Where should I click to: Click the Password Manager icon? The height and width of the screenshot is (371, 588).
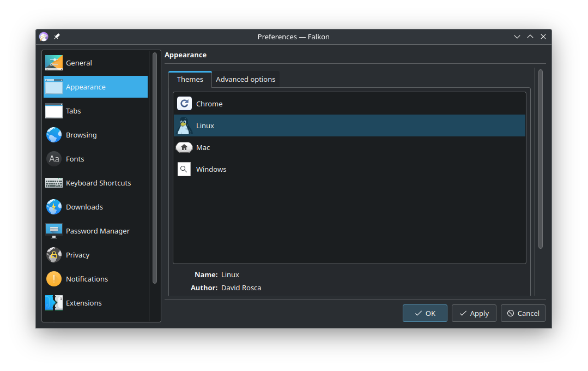point(53,231)
